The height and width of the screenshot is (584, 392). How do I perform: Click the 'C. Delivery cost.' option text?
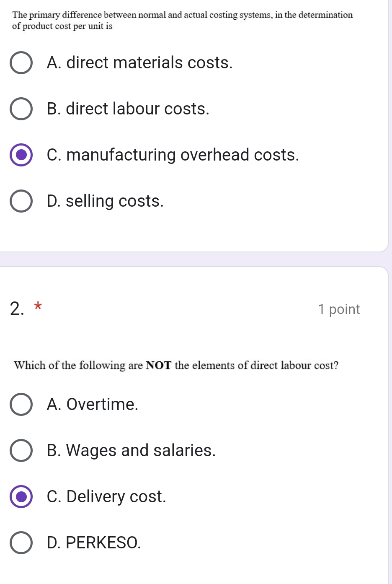[x=106, y=497]
